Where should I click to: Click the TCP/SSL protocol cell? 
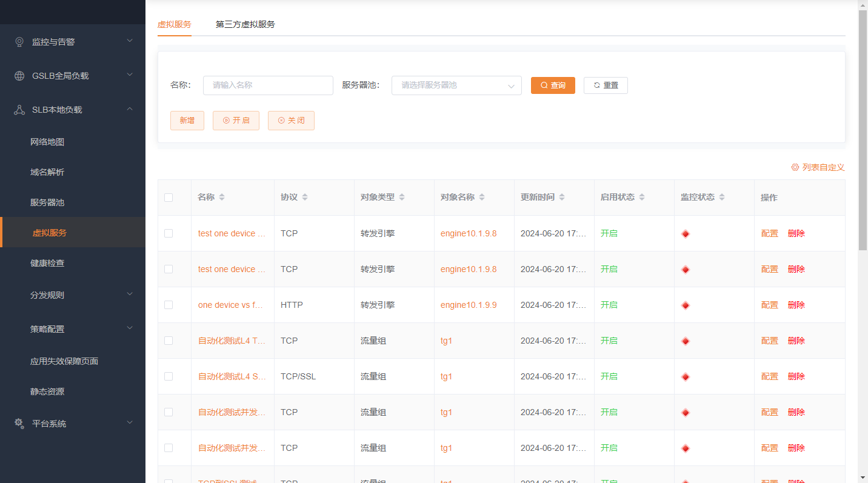tap(298, 376)
